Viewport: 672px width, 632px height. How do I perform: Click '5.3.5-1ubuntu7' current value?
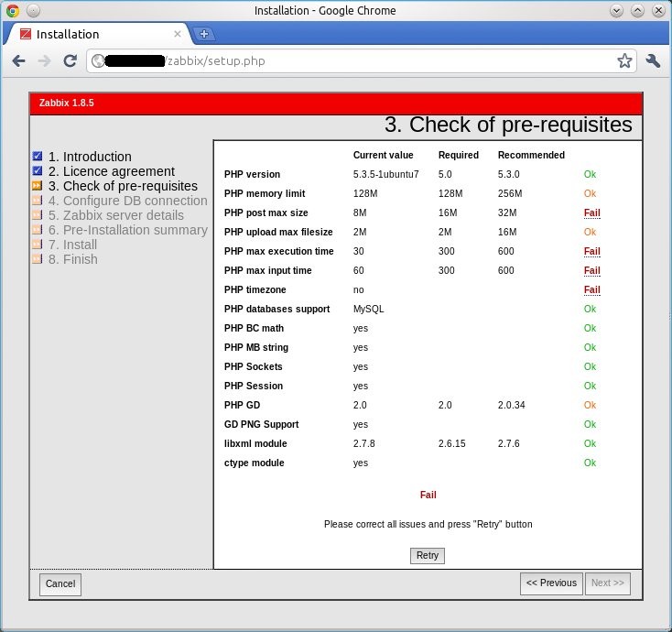(x=385, y=174)
